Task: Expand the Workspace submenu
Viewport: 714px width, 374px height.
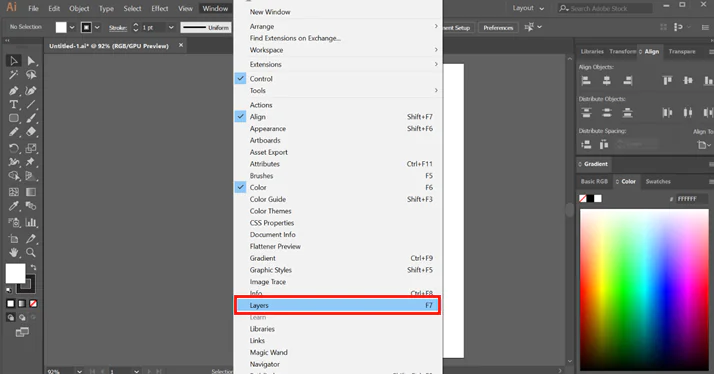Action: [x=337, y=50]
